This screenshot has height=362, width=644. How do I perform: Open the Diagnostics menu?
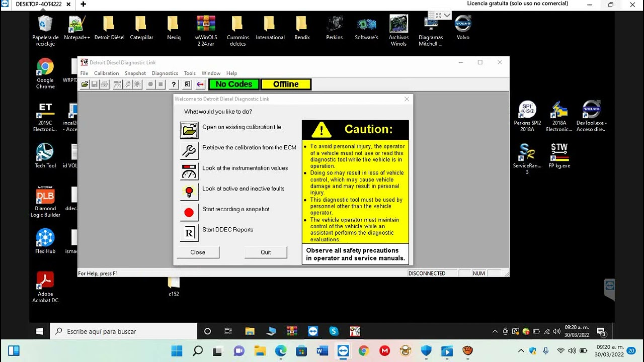point(165,73)
